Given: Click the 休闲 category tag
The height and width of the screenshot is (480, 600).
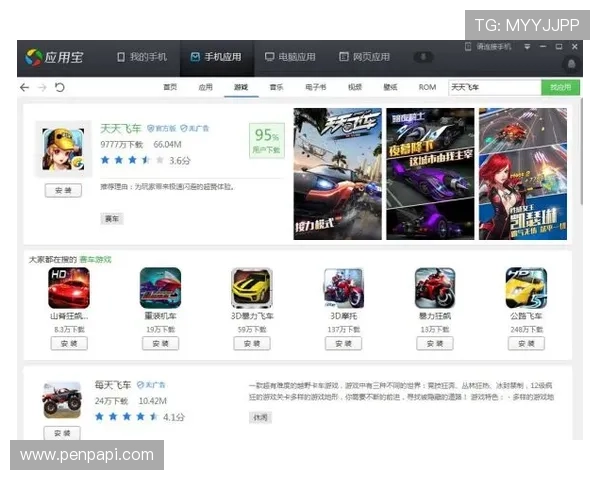Looking at the screenshot, I should tap(260, 417).
